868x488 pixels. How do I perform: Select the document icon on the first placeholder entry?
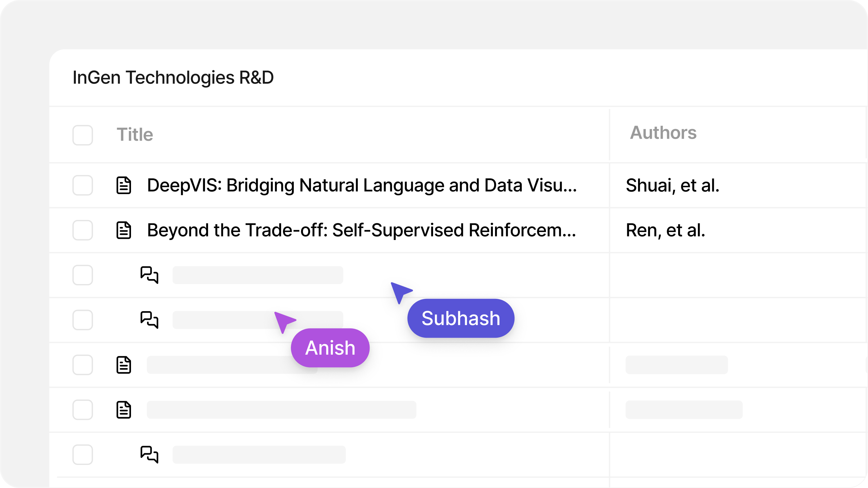pyautogui.click(x=124, y=365)
